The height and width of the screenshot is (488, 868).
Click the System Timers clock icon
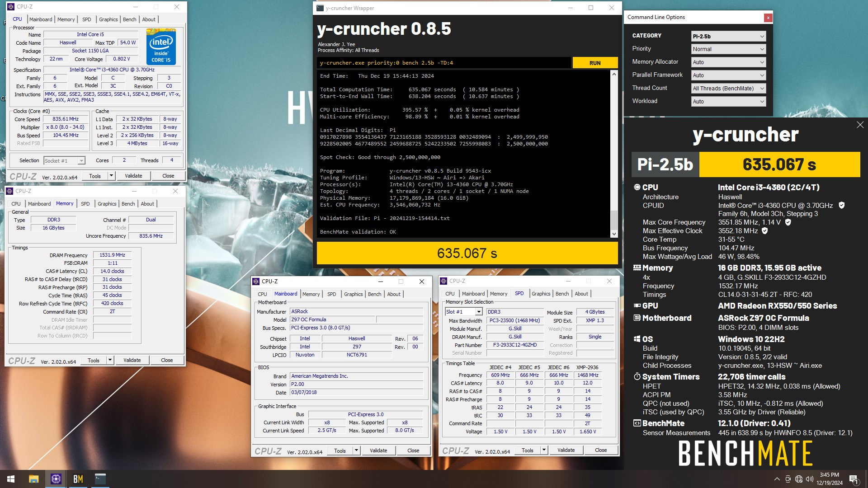637,376
